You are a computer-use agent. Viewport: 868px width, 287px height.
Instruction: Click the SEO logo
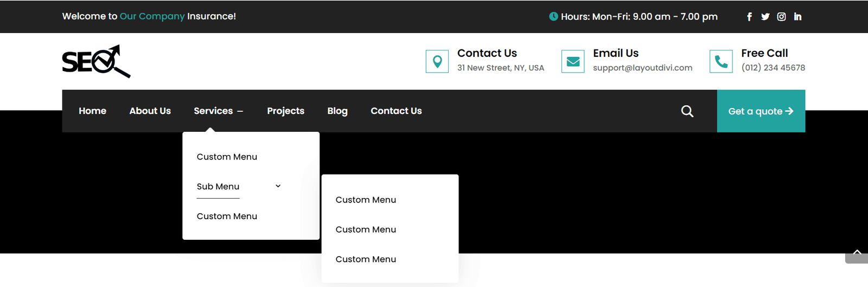pos(96,61)
